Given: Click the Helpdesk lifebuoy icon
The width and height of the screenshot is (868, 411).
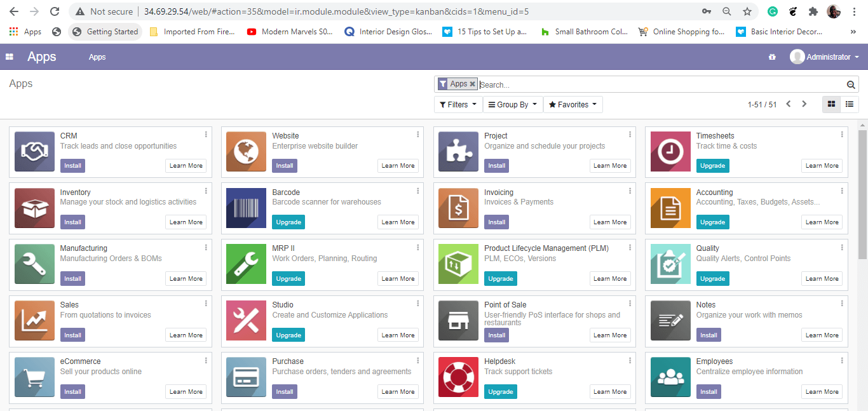Looking at the screenshot, I should click(x=458, y=377).
